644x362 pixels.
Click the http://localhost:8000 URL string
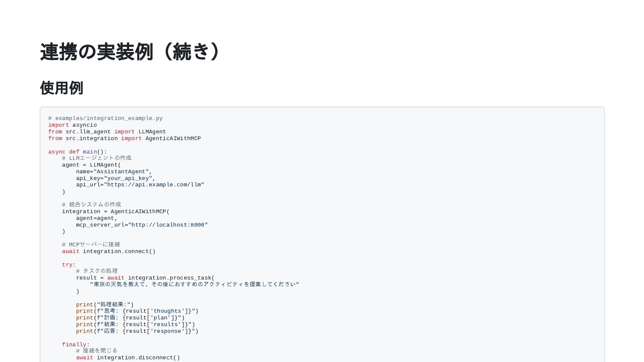[168, 225]
